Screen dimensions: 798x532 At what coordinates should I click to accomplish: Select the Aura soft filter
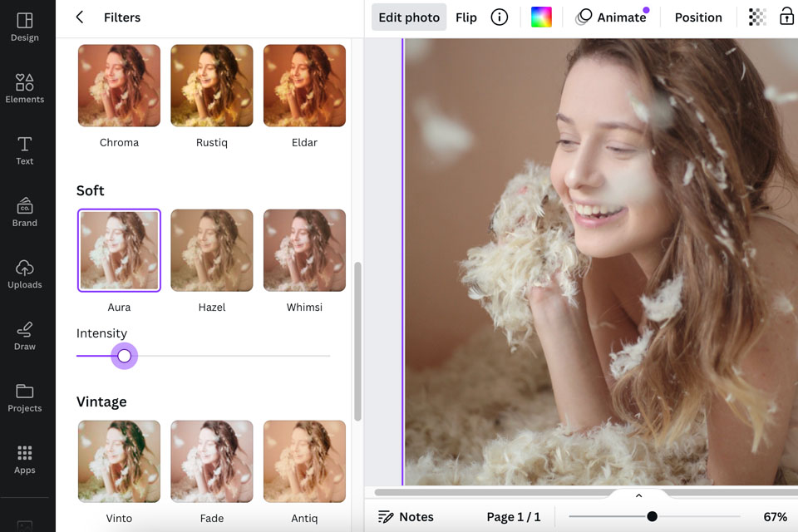119,250
